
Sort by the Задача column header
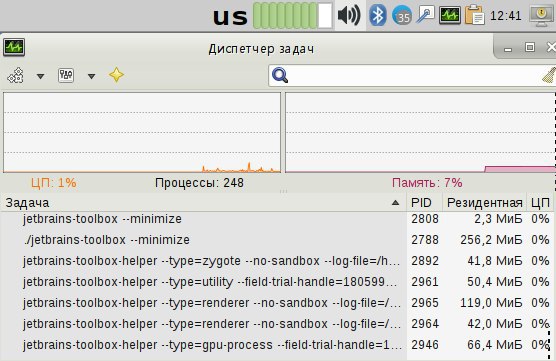click(x=203, y=203)
